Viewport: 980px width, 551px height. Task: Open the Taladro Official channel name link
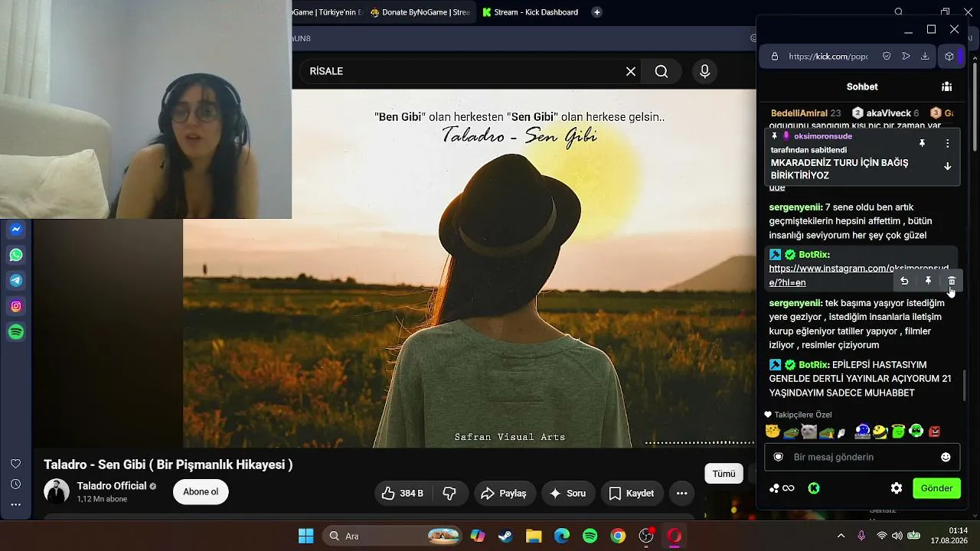(112, 486)
